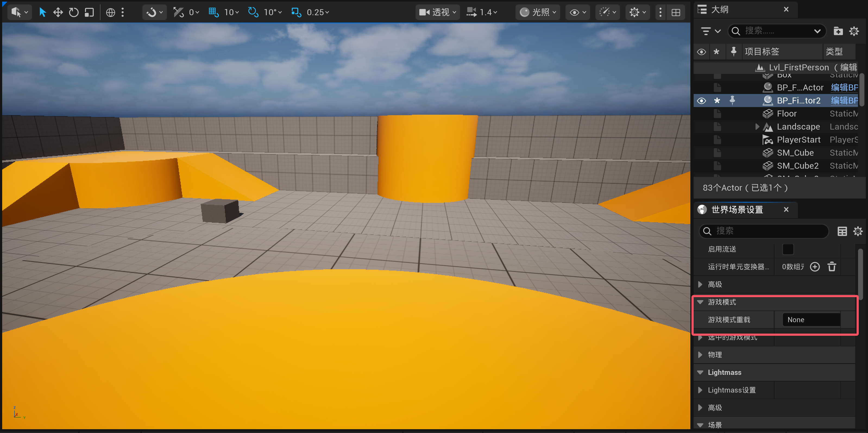Open the 游戏模式重载 None dropdown
Viewport: 868px width, 433px height.
811,320
